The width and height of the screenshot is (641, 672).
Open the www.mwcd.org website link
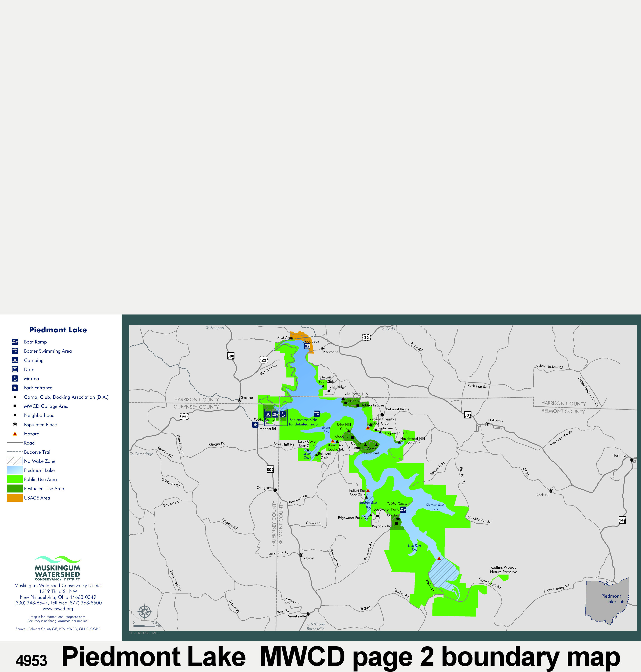(x=58, y=609)
